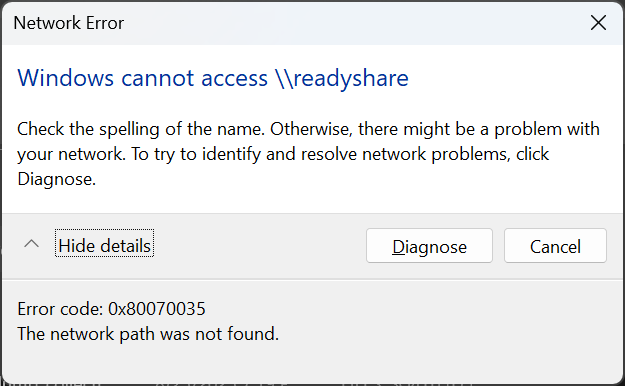The height and width of the screenshot is (386, 625).
Task: Click the "Error code:" label
Action: tap(60, 309)
